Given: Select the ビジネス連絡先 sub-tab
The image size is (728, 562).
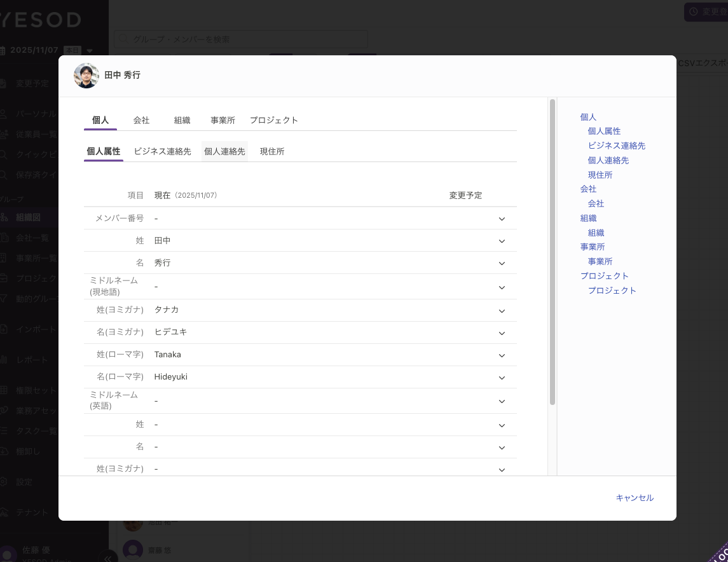Looking at the screenshot, I should 162,152.
